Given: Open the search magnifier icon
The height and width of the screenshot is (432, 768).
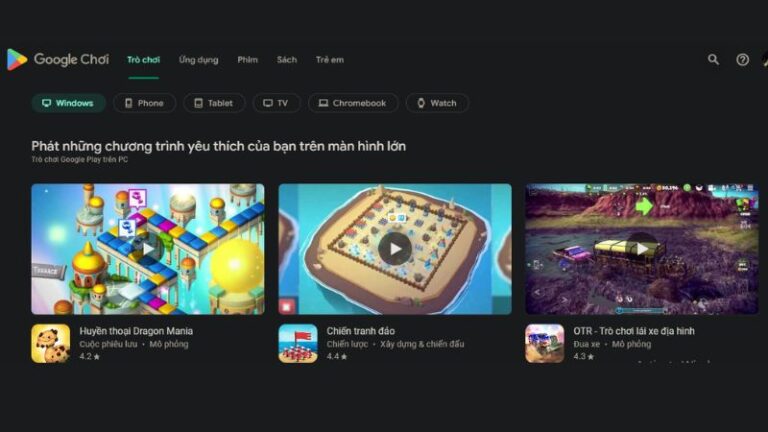Looking at the screenshot, I should (x=713, y=60).
